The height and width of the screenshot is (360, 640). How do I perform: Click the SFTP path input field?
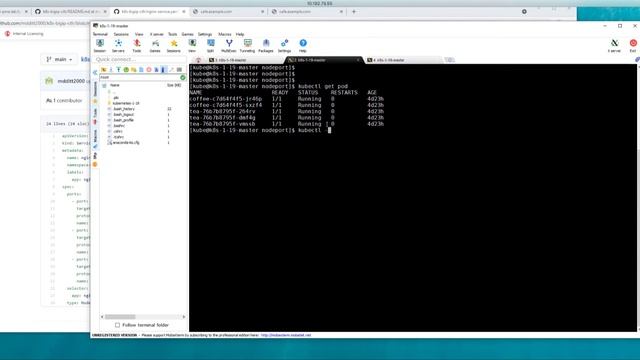140,77
